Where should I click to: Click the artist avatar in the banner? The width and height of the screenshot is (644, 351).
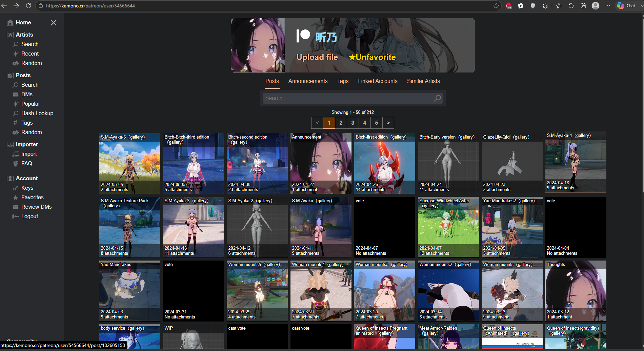[258, 45]
